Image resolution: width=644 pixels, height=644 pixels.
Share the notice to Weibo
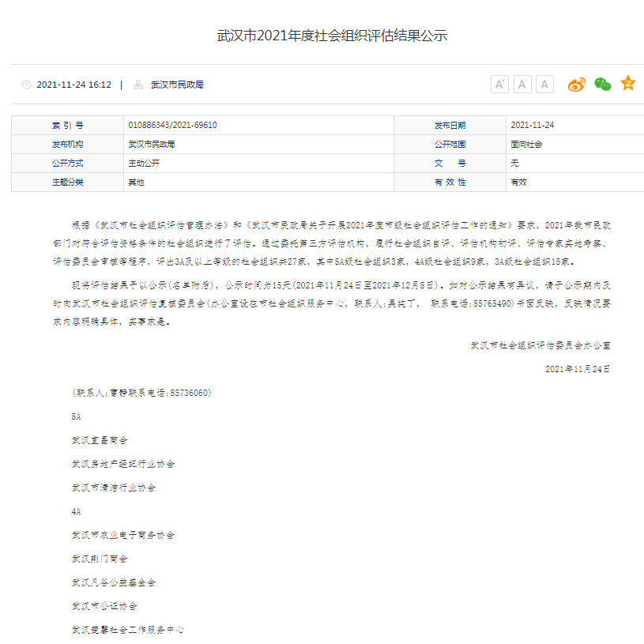coord(577,85)
